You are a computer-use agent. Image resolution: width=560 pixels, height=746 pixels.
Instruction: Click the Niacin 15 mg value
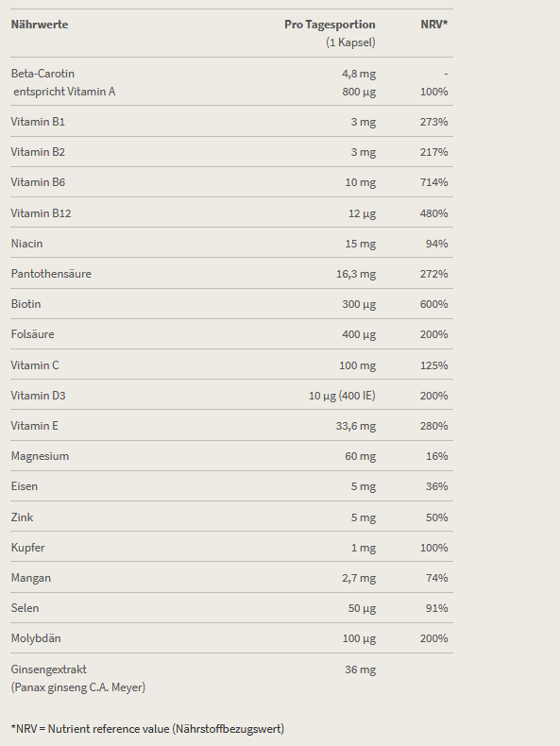360,244
